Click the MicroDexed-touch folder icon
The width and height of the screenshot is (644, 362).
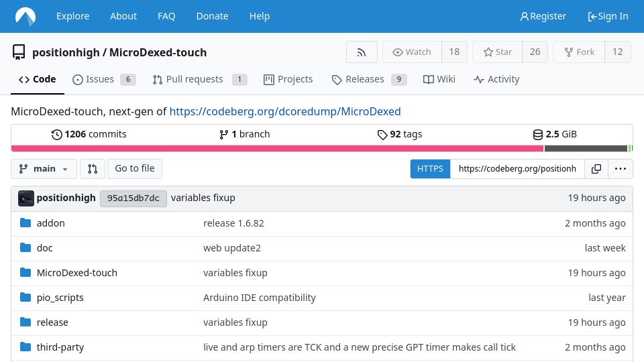click(x=25, y=273)
